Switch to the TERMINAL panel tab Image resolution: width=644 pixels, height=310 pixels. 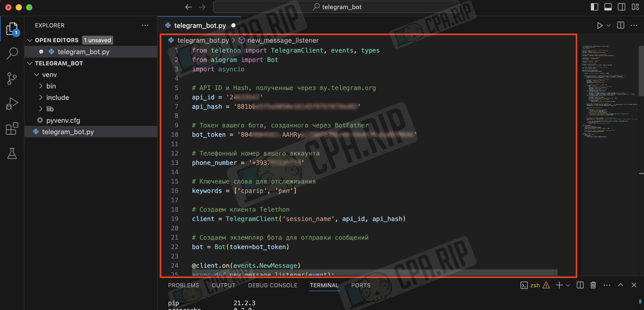pos(324,285)
